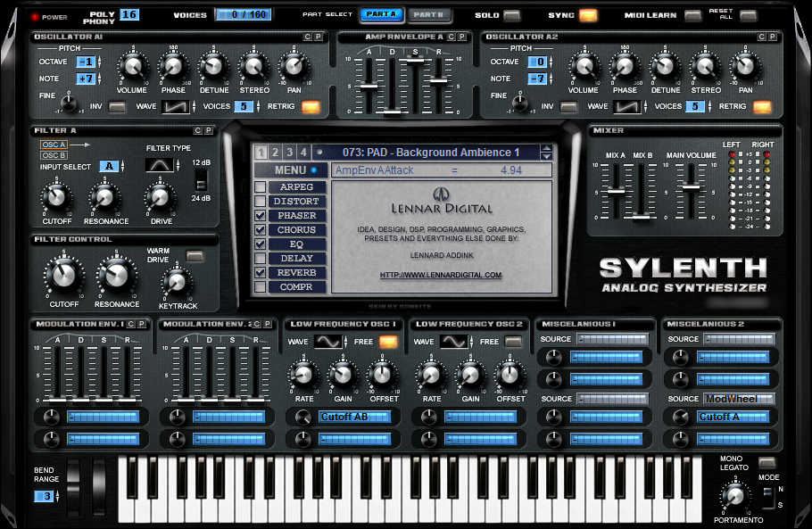
Task: Open the REVERB effect settings
Action: (297, 273)
